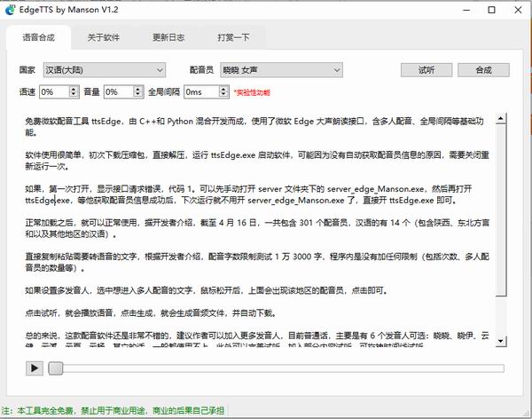This screenshot has height=419, width=532.
Task: Click inside the 语速 value field
Action: coord(54,91)
